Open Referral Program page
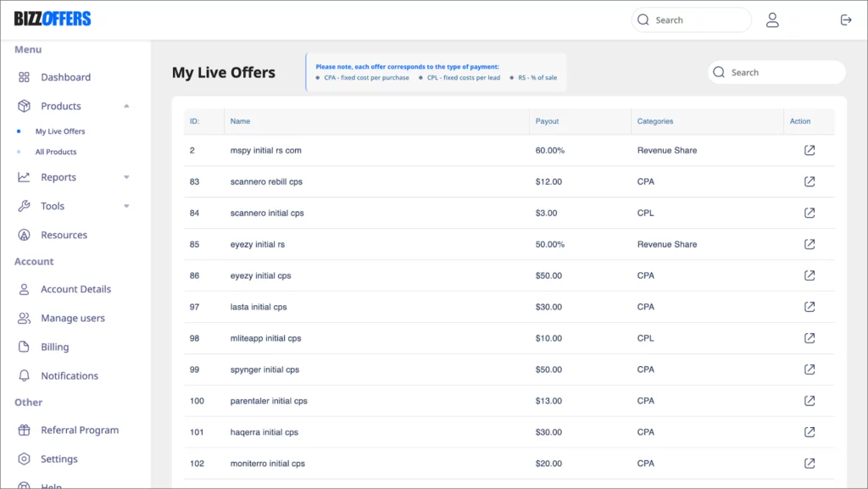The height and width of the screenshot is (489, 868). [80, 430]
